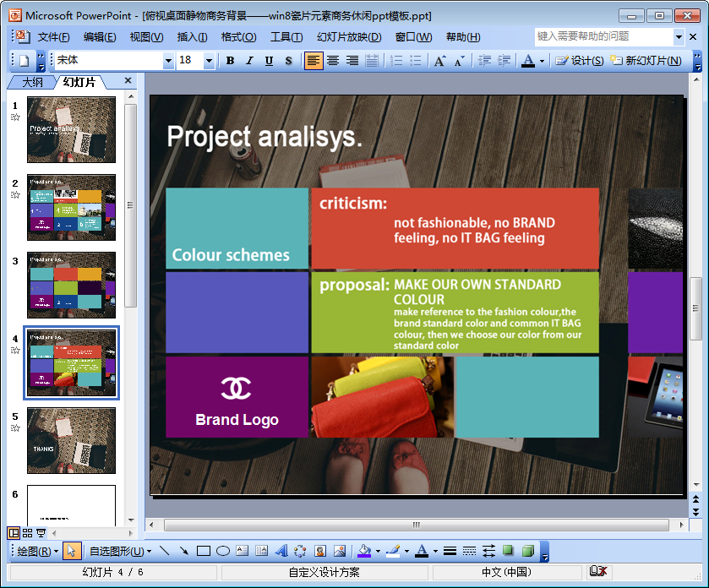
Task: Open the 窗口(W) menu
Action: (414, 37)
